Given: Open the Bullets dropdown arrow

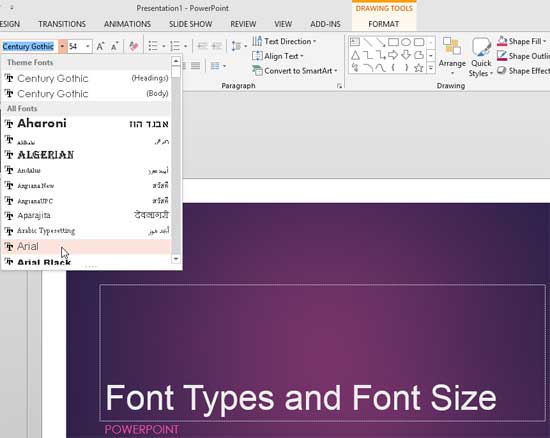Looking at the screenshot, I should [163, 46].
